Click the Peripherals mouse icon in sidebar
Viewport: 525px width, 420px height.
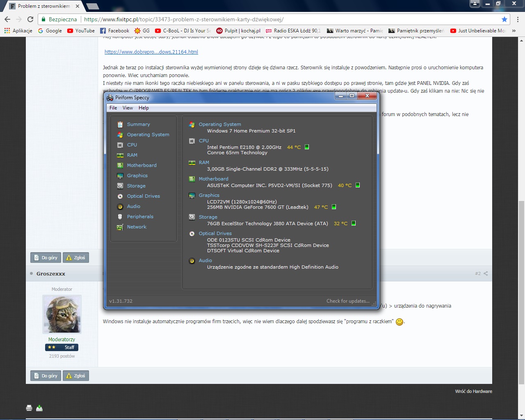click(x=120, y=217)
